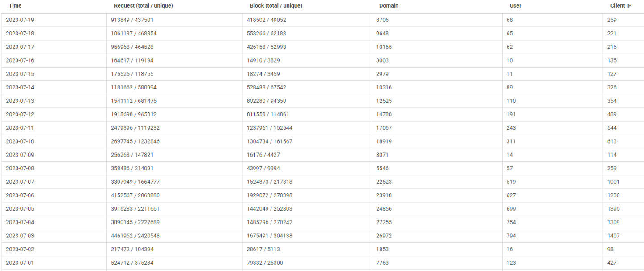
Task: Select domain count 27255
Action: [x=384, y=222]
